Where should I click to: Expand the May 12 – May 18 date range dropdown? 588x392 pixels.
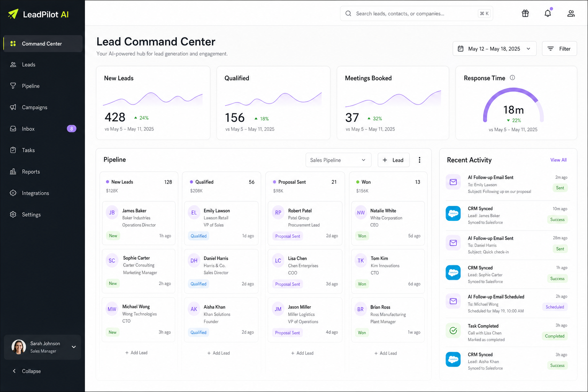pos(495,49)
